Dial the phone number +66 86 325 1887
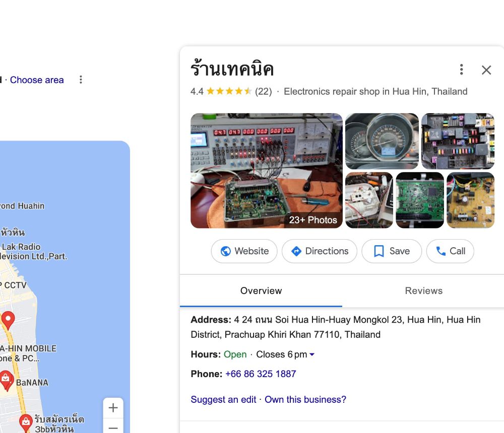The image size is (504, 433). [261, 374]
